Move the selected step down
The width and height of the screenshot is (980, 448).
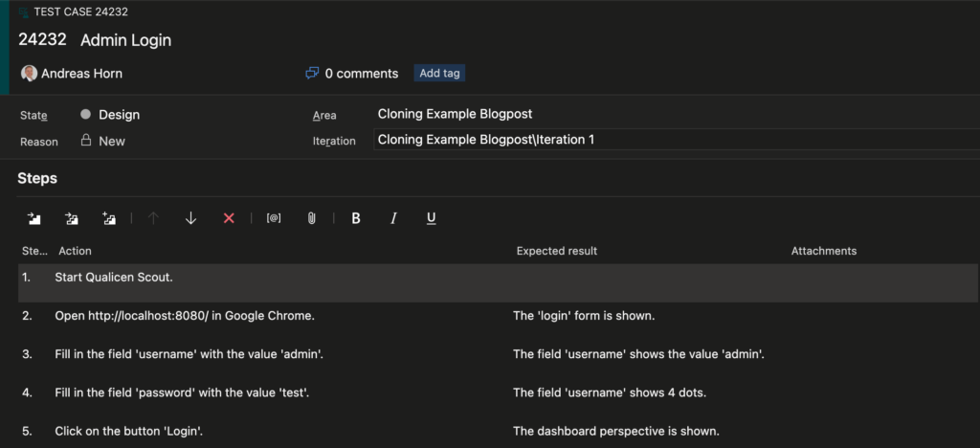[190, 218]
